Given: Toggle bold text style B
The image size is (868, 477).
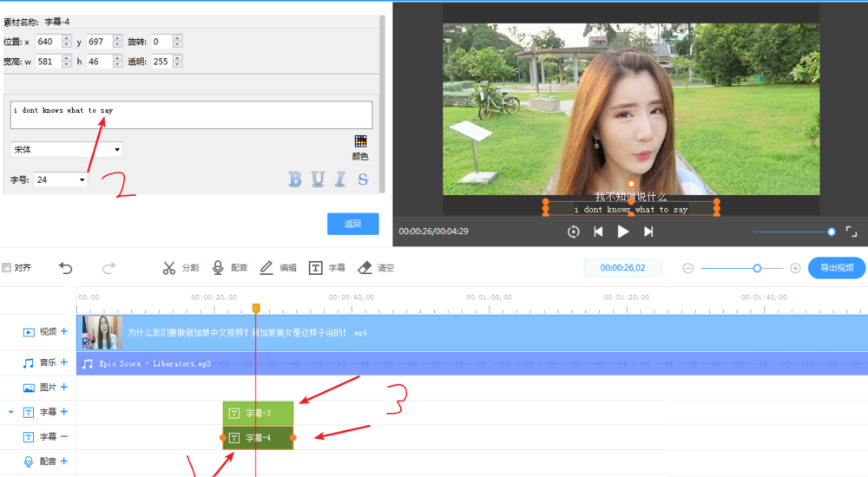Looking at the screenshot, I should pyautogui.click(x=295, y=180).
